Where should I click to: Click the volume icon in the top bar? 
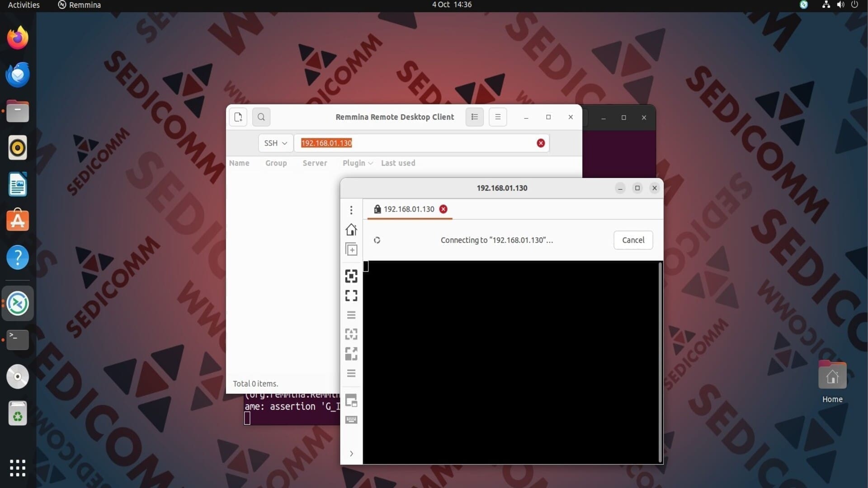pyautogui.click(x=840, y=5)
